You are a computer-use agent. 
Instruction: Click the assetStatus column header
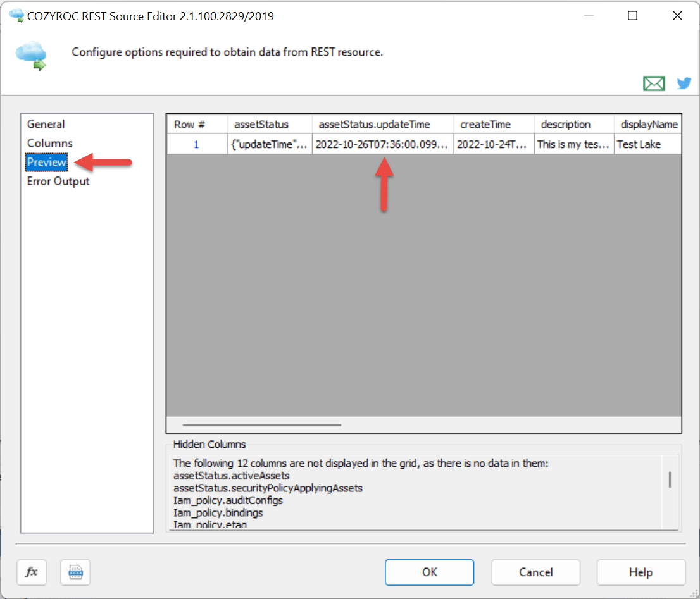pos(270,125)
